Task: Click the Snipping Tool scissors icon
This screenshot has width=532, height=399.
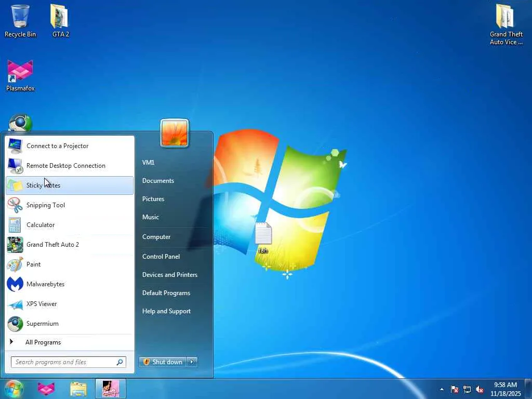Action: point(15,205)
